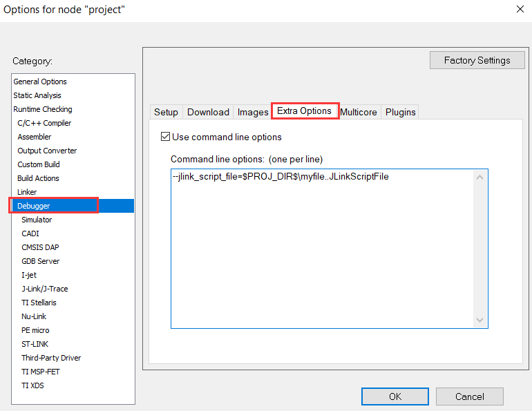Uncheck Use command line options checkbox
Viewport: 532px width, 411px height.
tap(165, 137)
